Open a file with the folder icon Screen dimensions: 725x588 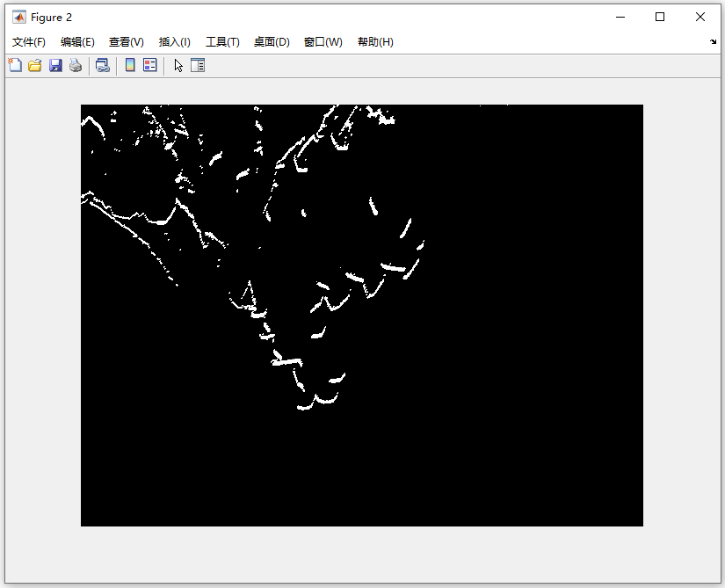point(35,65)
